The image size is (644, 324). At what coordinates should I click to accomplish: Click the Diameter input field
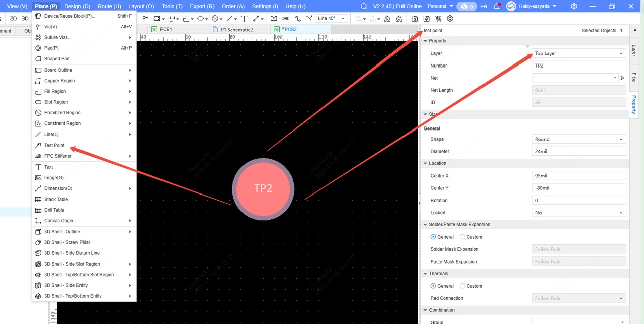coord(579,151)
